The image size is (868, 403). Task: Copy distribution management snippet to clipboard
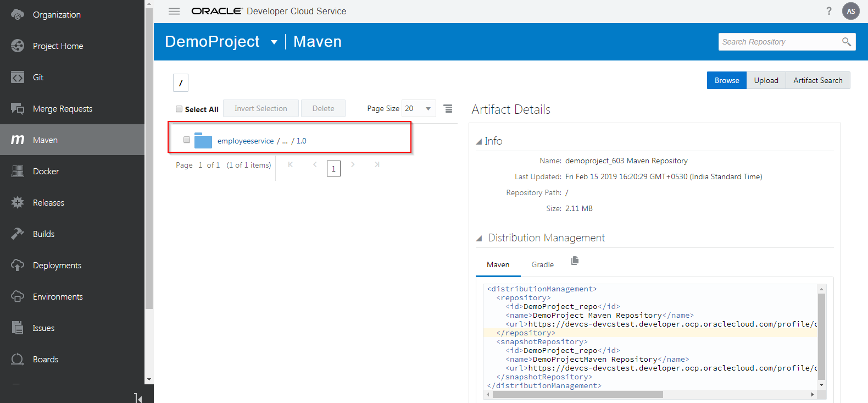coord(575,261)
